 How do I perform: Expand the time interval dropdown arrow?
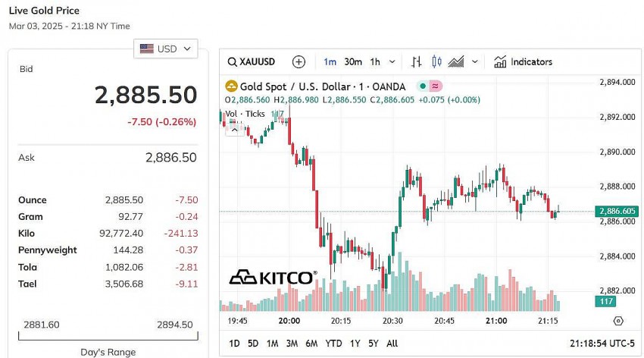[x=392, y=62]
